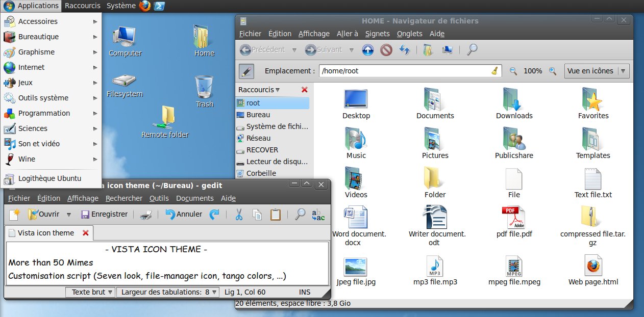Click the Précédent back button
644x317 pixels.
(263, 50)
